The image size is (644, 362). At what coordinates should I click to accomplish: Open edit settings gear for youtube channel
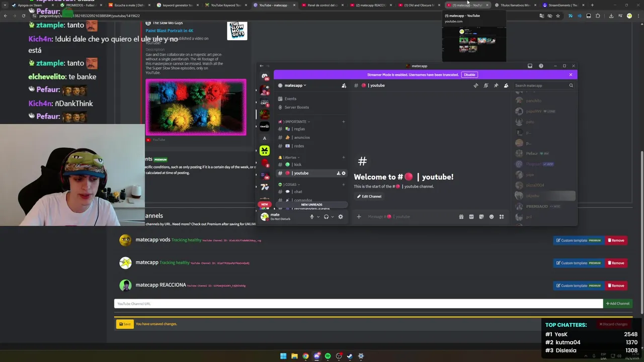(344, 173)
